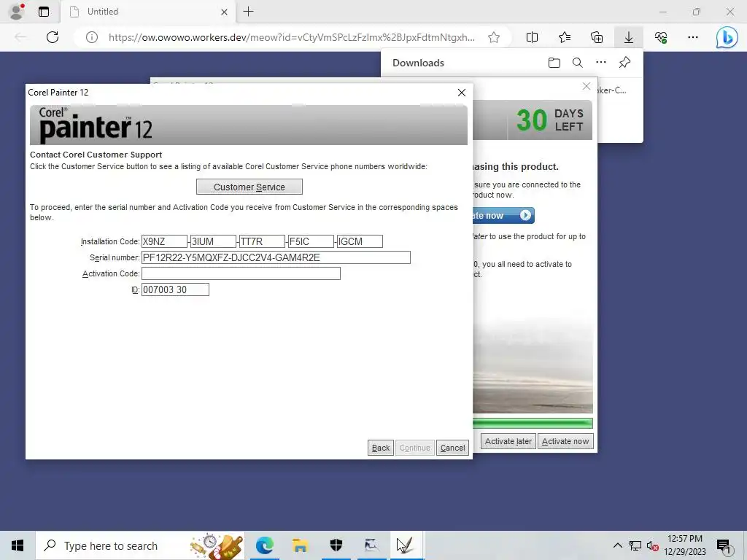Show hidden system tray icons
Viewport: 747px width, 560px height.
[x=617, y=545]
